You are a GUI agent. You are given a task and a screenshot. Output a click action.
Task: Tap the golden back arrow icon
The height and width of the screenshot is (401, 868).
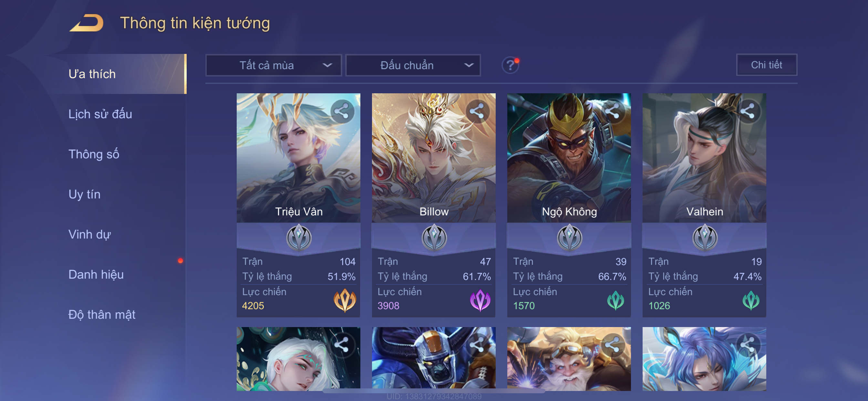pyautogui.click(x=87, y=23)
